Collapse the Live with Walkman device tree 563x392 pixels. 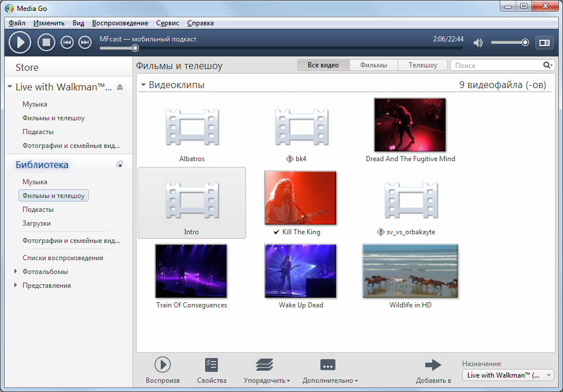10,87
